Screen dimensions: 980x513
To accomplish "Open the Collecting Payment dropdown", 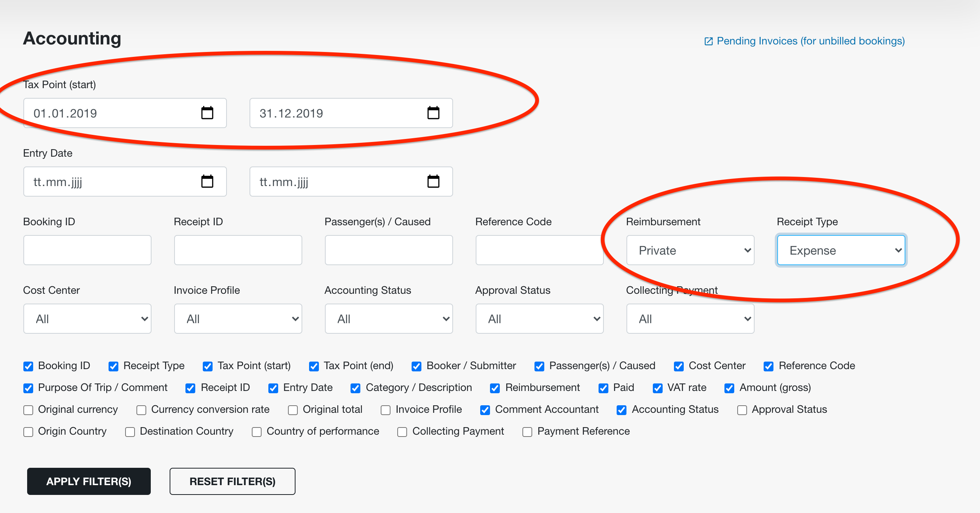I will [690, 319].
